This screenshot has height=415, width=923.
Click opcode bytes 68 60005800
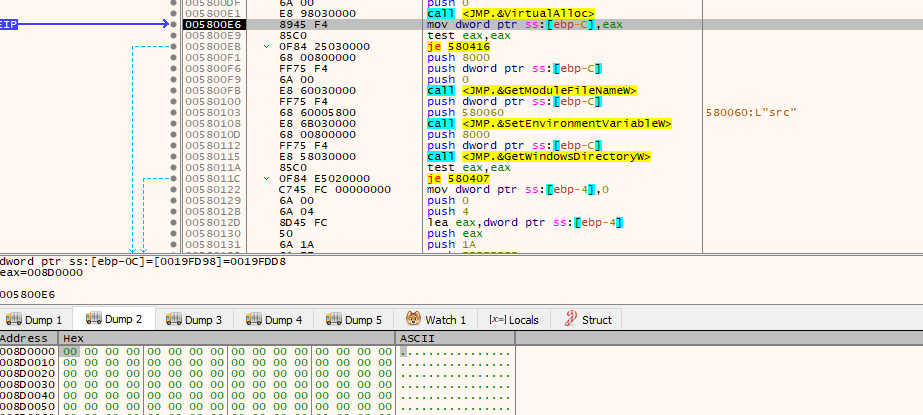[x=317, y=112]
